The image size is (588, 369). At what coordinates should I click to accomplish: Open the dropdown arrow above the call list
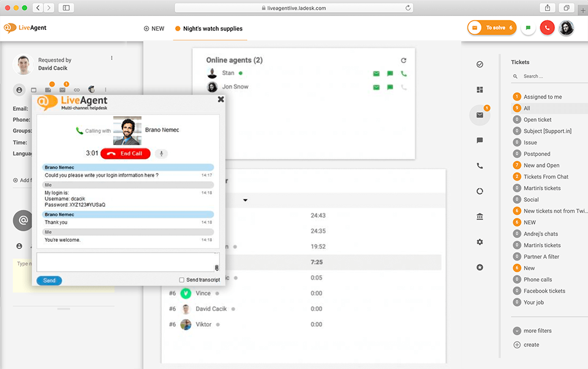[246, 200]
